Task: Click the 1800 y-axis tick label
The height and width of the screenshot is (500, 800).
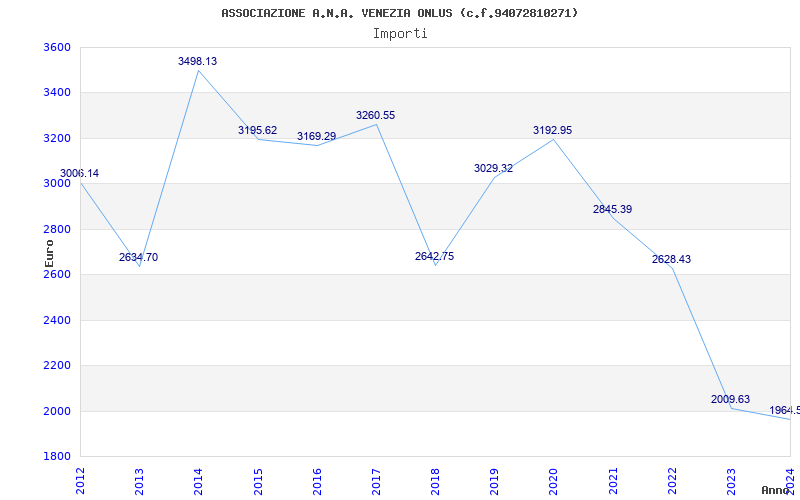Action: pos(57,457)
